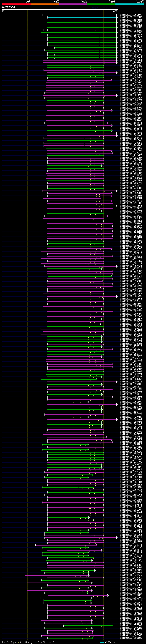Click label UniRef100_Q39885
Viewport: 146px width, 644px height.
click(131, 133)
